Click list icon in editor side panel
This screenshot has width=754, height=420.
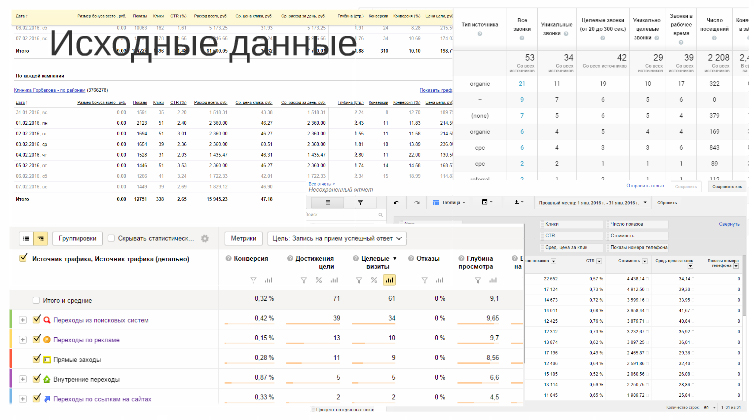tap(328, 203)
